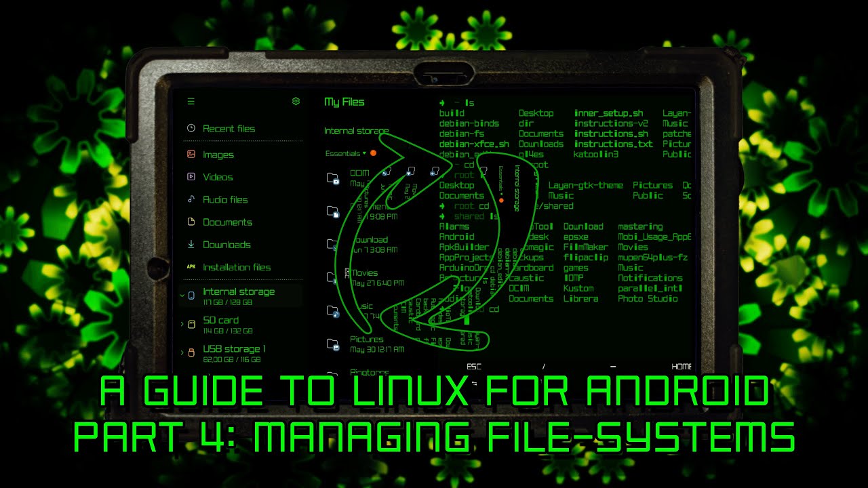Click 'games' in terminal listing

(x=576, y=268)
